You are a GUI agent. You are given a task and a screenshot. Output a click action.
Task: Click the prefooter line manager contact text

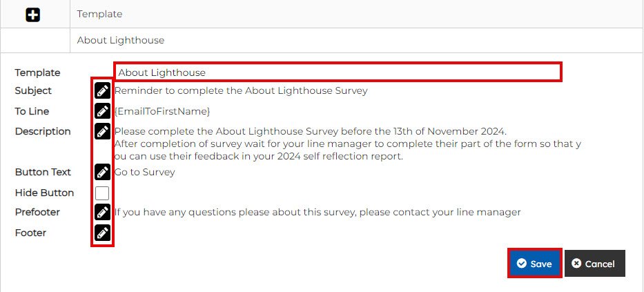(318, 213)
